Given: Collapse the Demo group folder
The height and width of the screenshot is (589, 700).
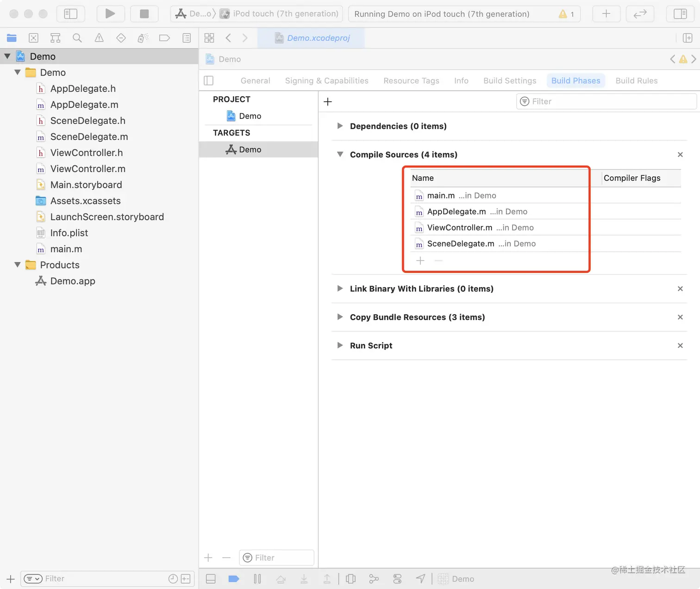Looking at the screenshot, I should pos(18,72).
